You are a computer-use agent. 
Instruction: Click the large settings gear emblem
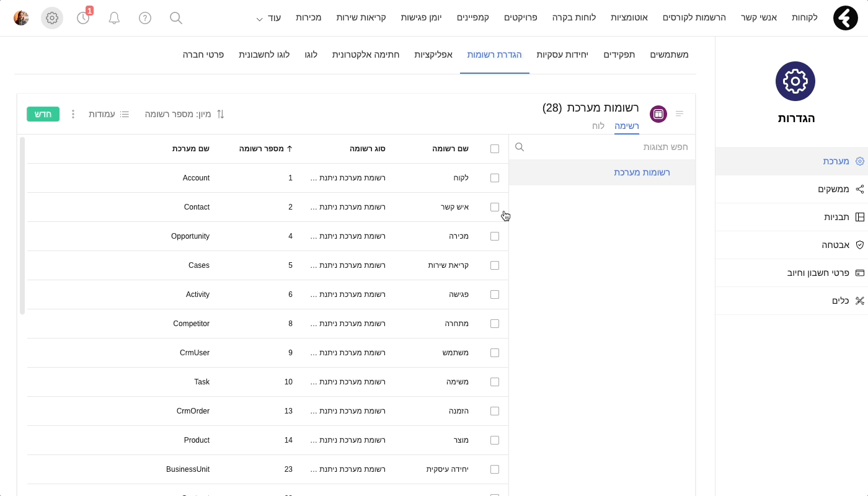click(x=795, y=81)
